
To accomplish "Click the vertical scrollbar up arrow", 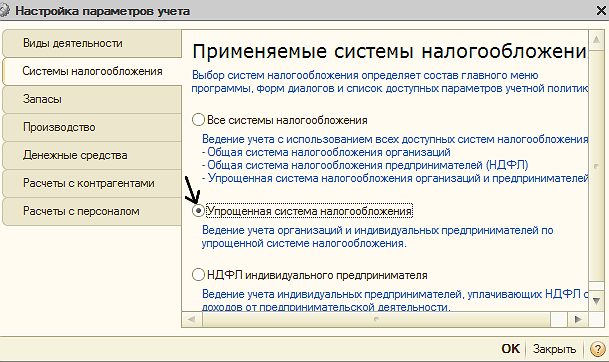I will [596, 40].
